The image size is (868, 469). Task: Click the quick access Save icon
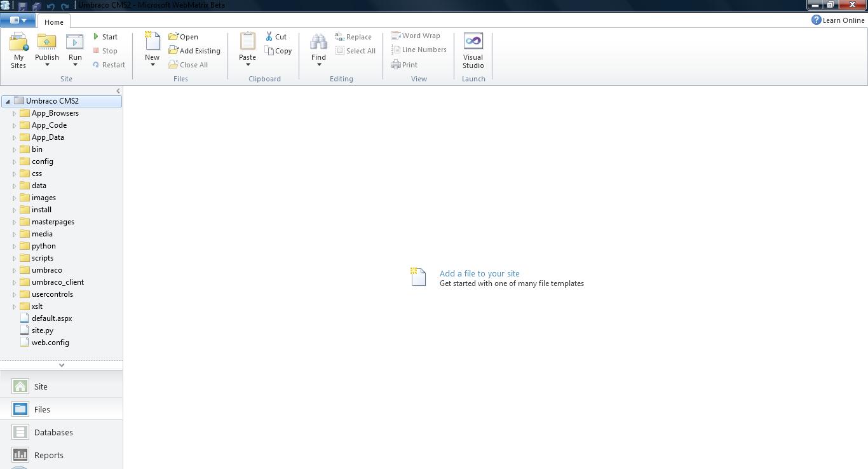point(22,6)
